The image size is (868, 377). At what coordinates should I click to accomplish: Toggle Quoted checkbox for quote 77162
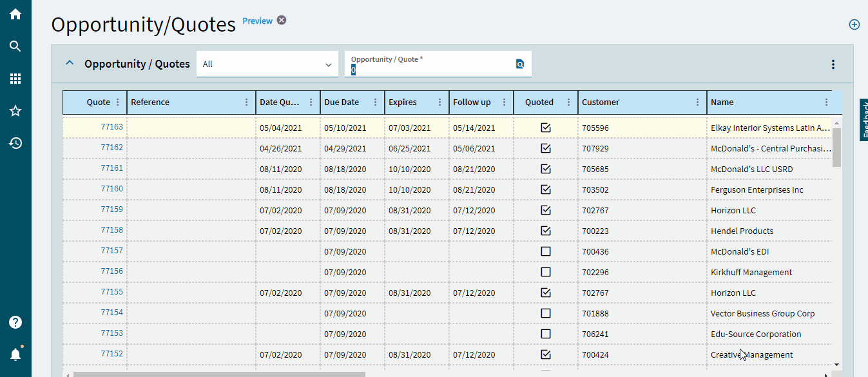click(x=546, y=148)
